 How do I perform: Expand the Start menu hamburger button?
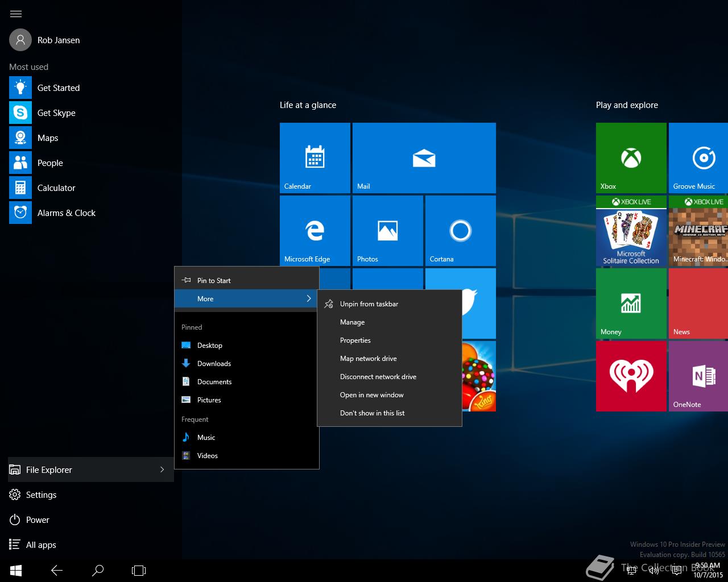(x=15, y=14)
